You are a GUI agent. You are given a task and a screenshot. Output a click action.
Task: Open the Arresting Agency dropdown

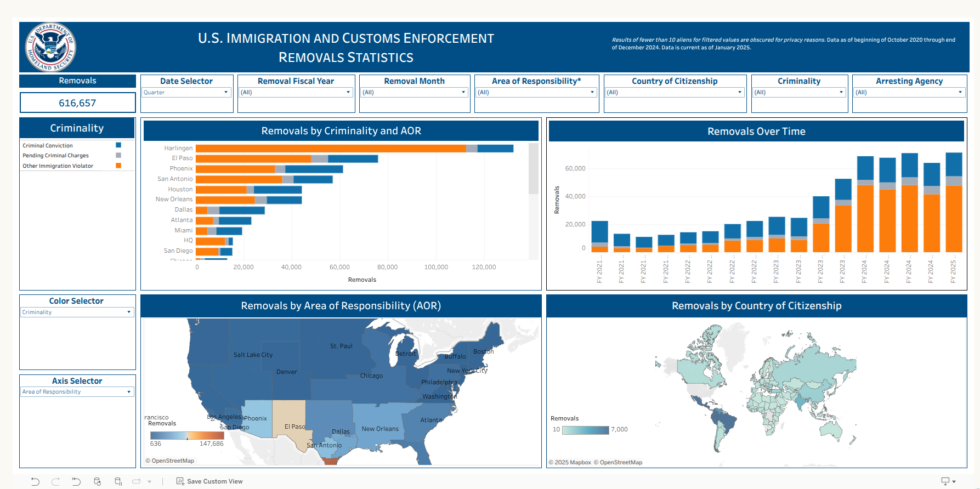[909, 93]
